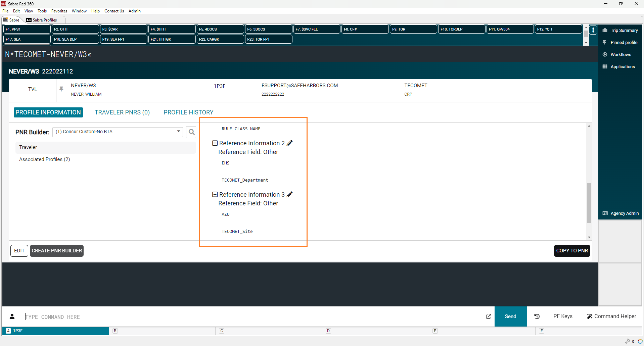Click the F23. TOR FPT key button
The width and height of the screenshot is (644, 346).
tap(269, 39)
